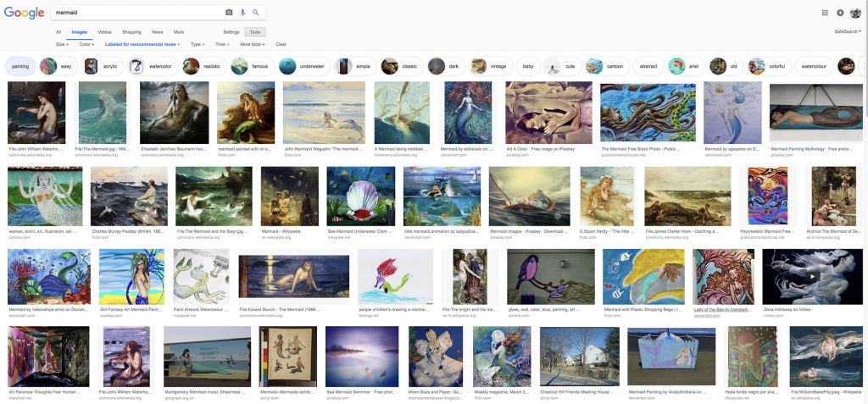Clear the applied search filters

[x=281, y=44]
